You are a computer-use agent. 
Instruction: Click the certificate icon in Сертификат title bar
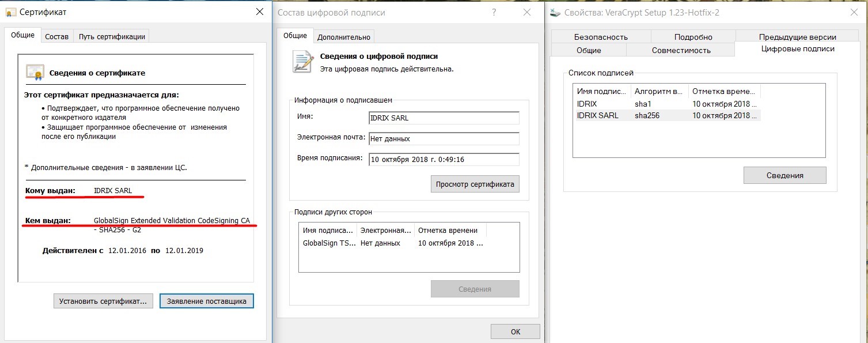click(x=10, y=12)
